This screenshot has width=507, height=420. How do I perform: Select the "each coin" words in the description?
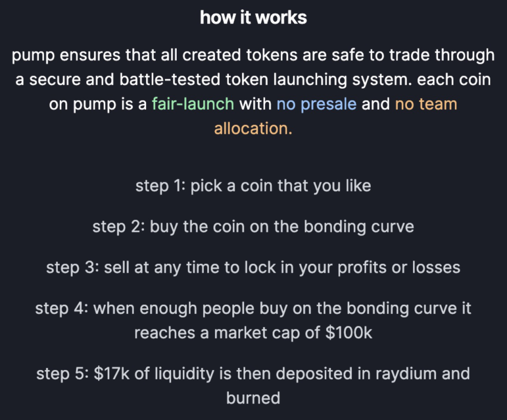[454, 80]
